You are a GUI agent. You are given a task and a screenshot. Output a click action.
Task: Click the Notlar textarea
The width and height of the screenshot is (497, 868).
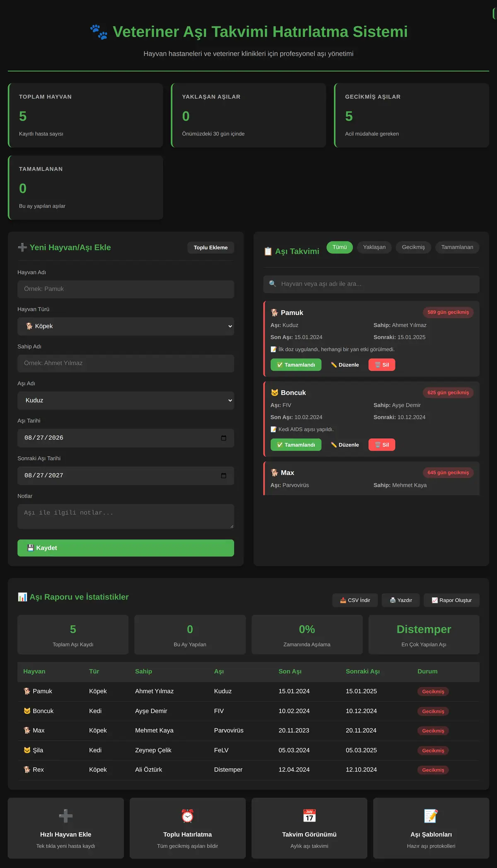tap(126, 517)
